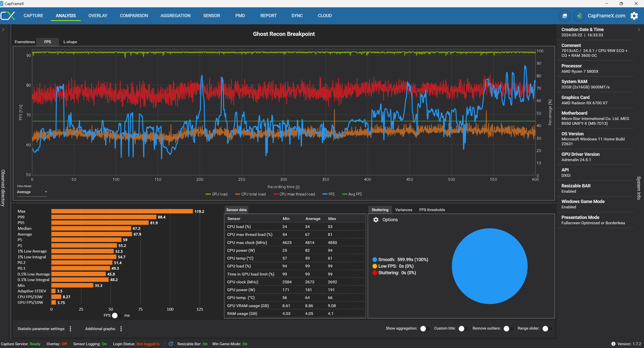Click the screenshot capture icon in header

565,16
